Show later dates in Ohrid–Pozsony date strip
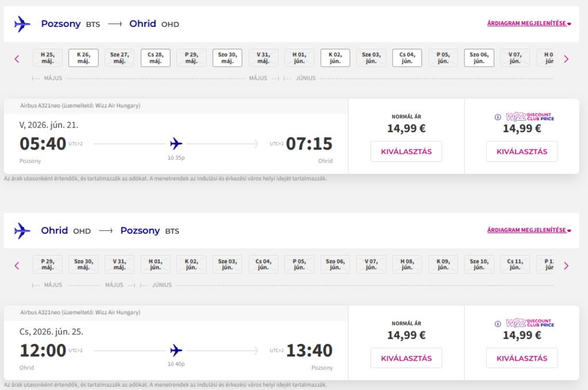 pyautogui.click(x=566, y=265)
